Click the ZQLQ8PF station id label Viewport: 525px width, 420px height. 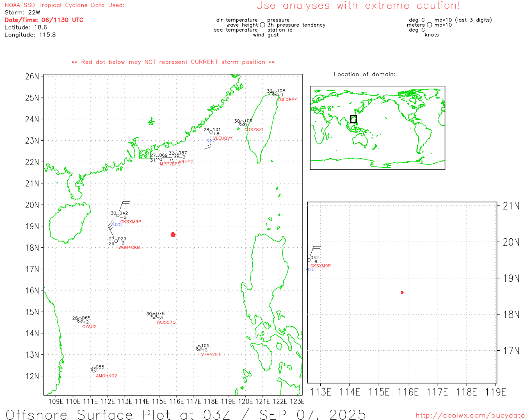(x=287, y=100)
